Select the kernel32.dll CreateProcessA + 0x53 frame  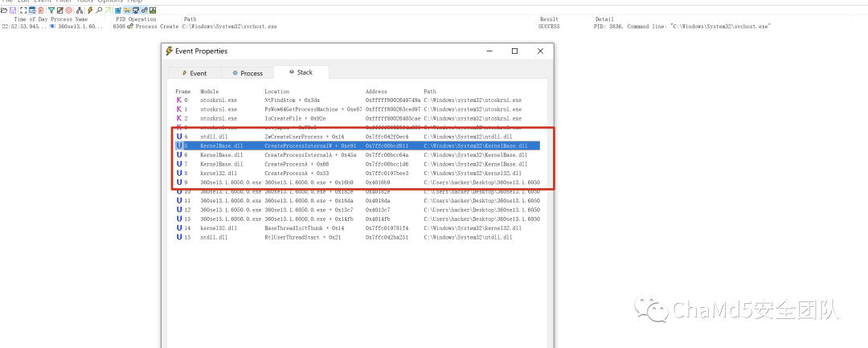coord(357,173)
